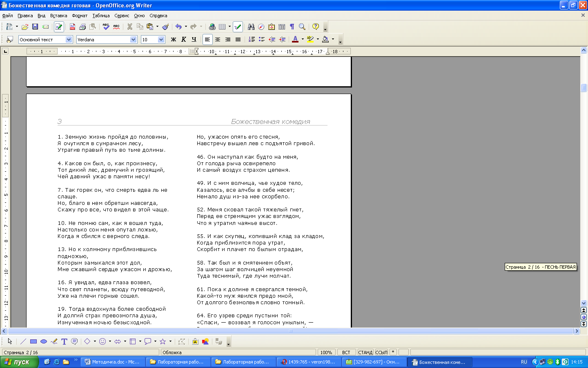This screenshot has width=588, height=368.
Task: Select the Freeform Line tool
Action: 54,341
